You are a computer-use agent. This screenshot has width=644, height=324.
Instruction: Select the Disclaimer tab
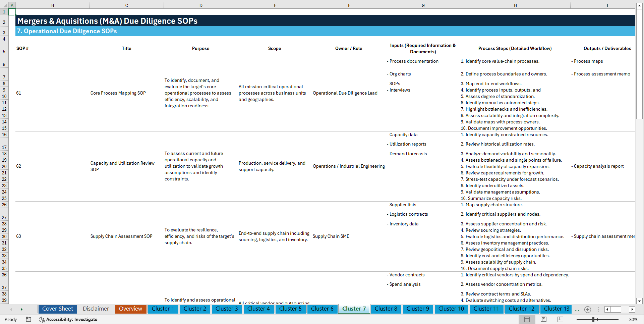[96, 309]
